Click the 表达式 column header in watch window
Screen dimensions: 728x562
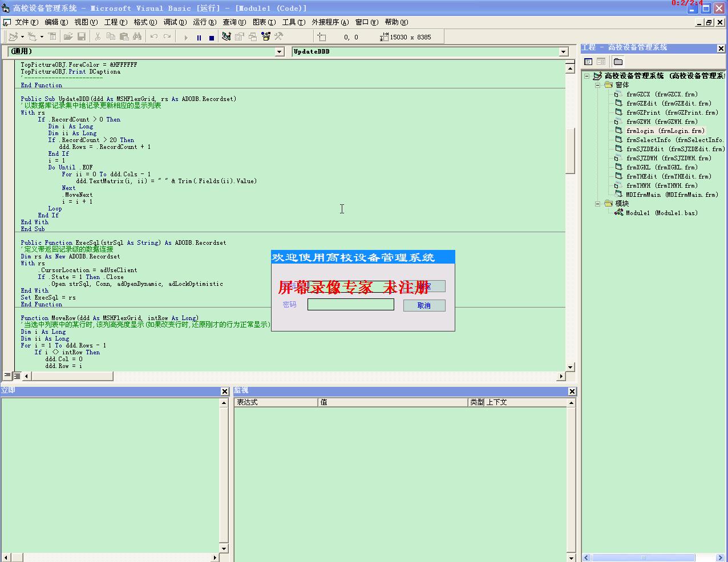276,402
